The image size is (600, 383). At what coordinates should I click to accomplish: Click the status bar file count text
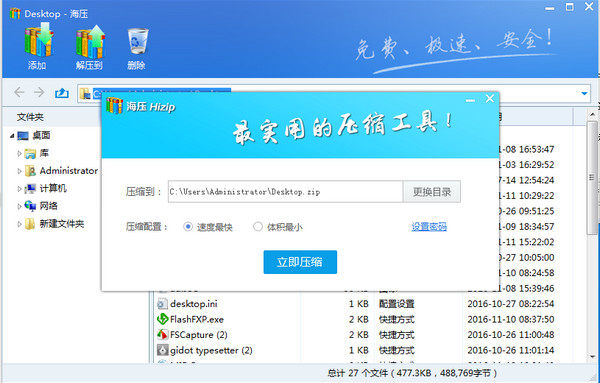tap(412, 373)
